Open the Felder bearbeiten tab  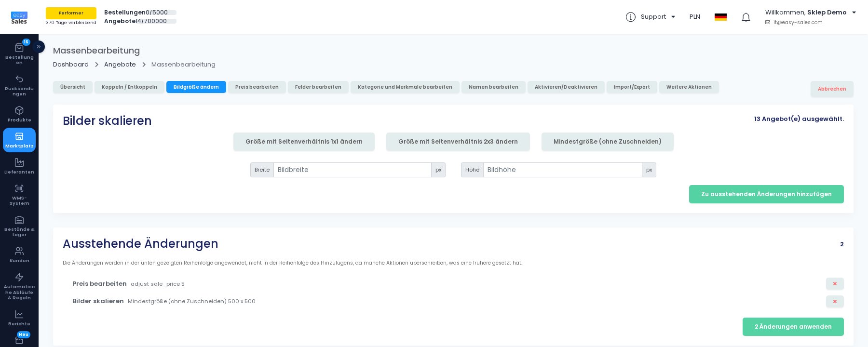pos(318,87)
